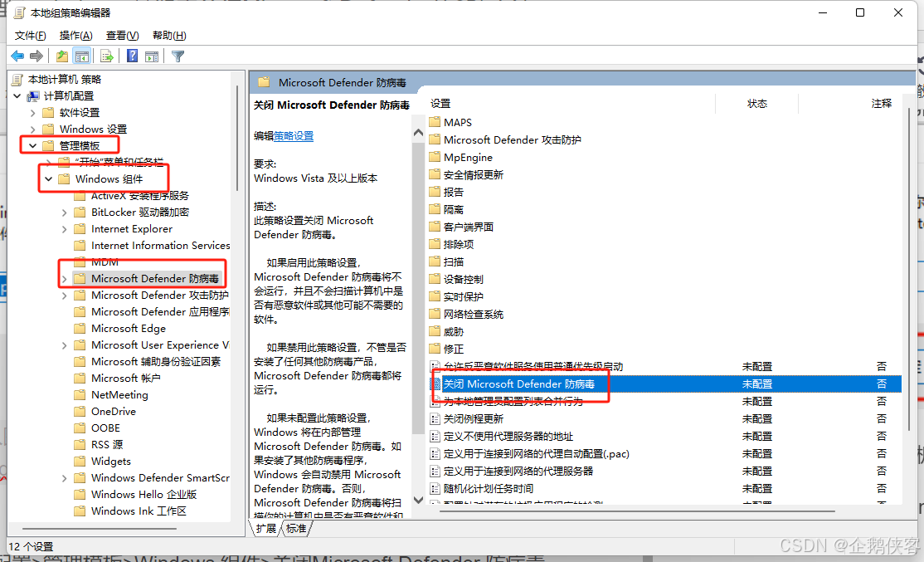Open the 查看(V) menu

[x=123, y=36]
